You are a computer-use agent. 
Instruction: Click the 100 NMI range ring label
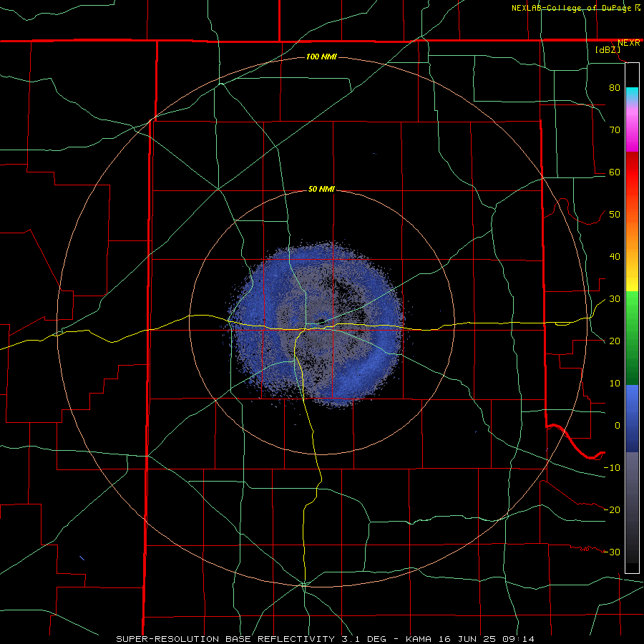coord(321,57)
